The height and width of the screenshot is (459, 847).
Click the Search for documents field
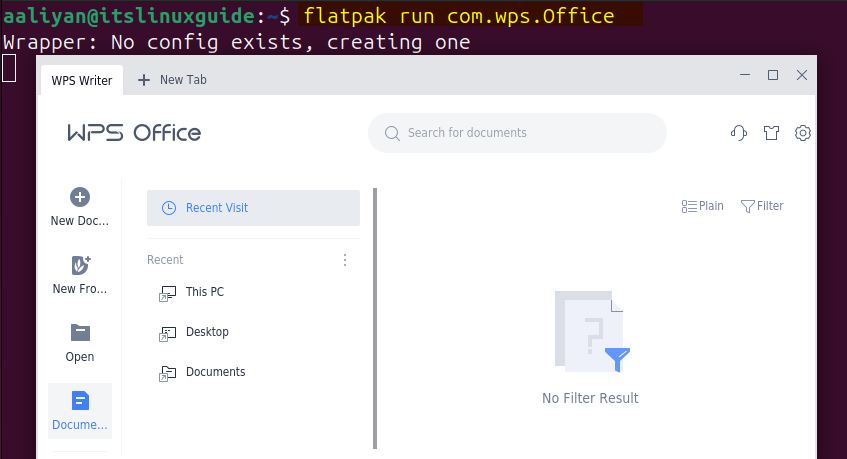tap(517, 133)
